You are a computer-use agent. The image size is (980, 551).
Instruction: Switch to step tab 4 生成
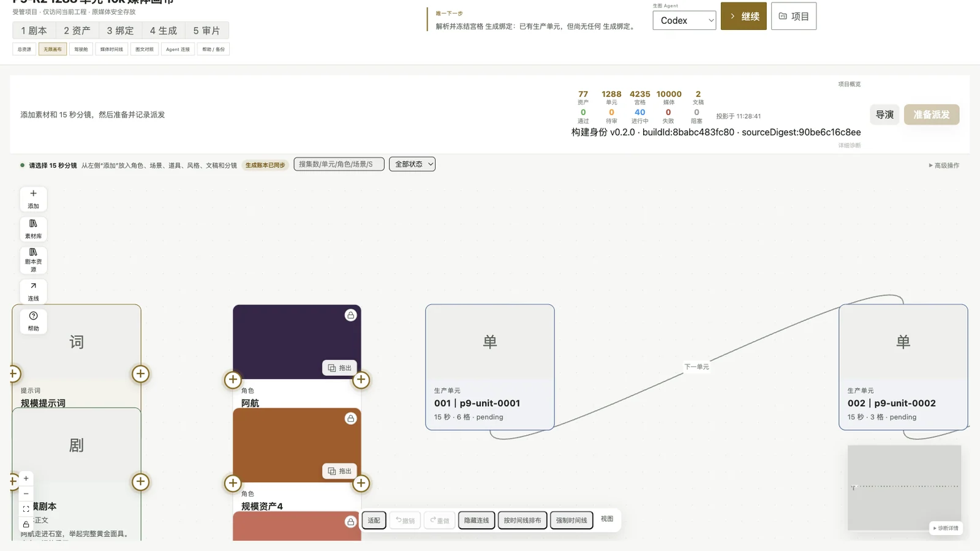tap(164, 31)
